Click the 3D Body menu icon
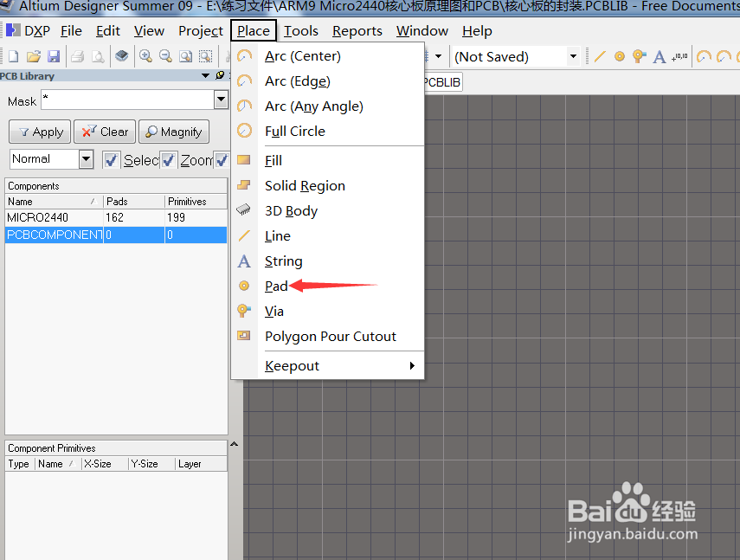 (243, 210)
